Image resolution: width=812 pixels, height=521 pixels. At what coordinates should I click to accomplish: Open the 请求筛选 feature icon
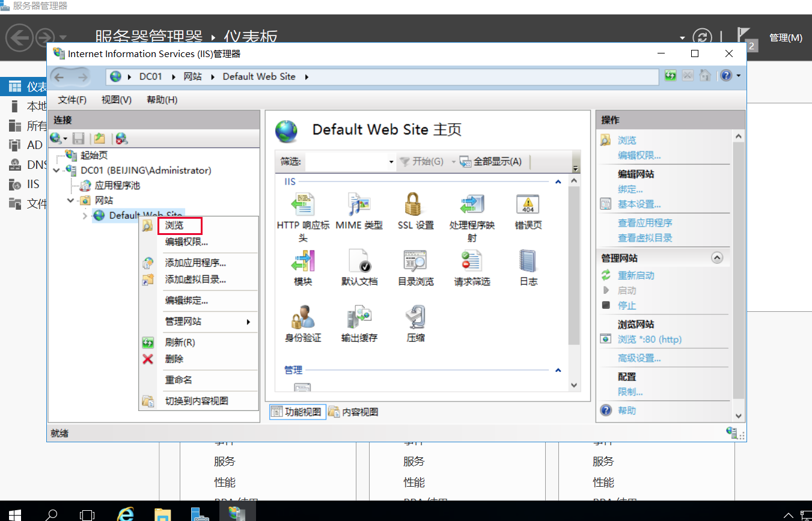tap(472, 262)
